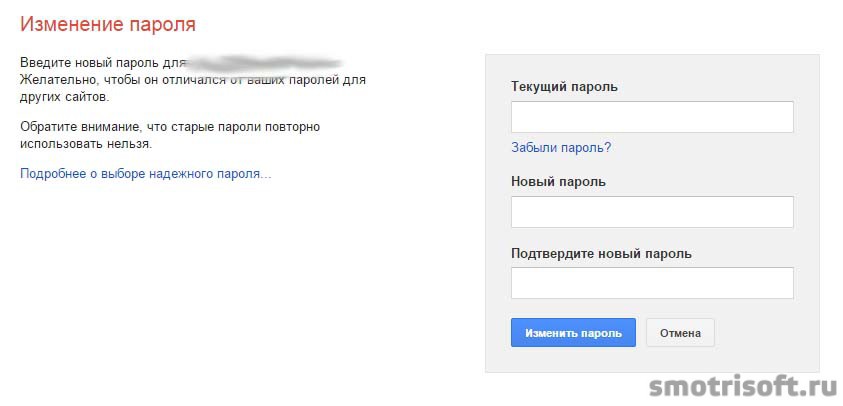The image size is (843, 406).
Task: Click the Желательно, чтобы он отличался line
Action: point(192,81)
